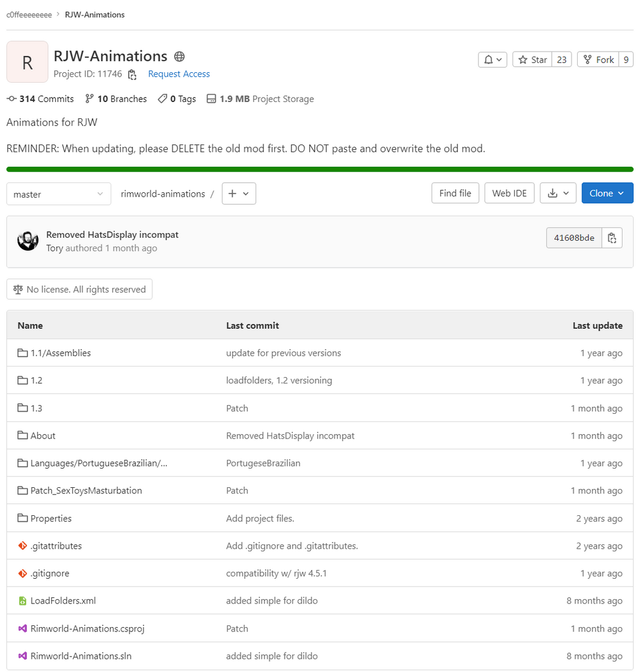Click the green language bar
The image size is (640, 672).
click(x=320, y=169)
